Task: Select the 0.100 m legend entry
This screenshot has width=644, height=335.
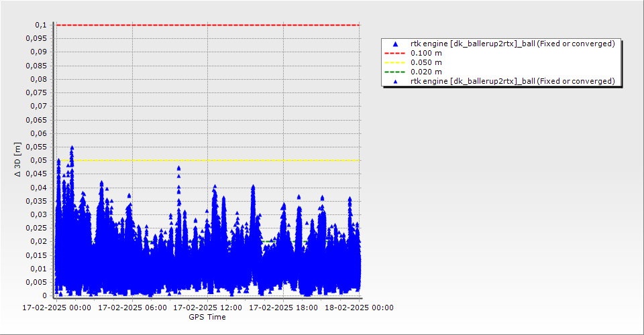Action: point(427,53)
